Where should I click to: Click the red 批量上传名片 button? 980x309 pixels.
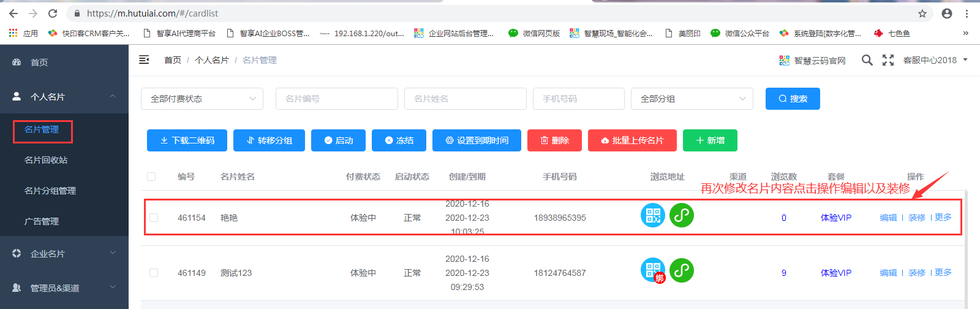[x=632, y=140]
